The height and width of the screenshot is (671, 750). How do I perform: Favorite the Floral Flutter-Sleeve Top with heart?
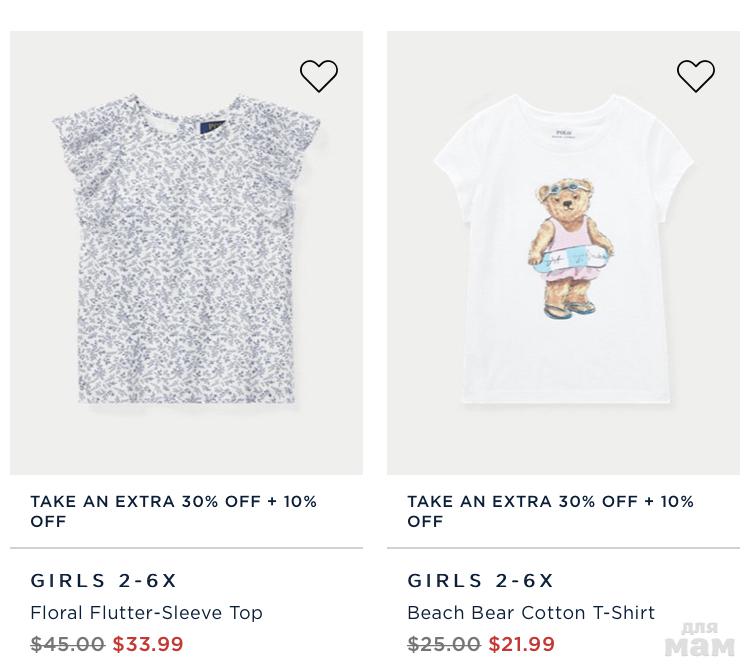click(319, 76)
